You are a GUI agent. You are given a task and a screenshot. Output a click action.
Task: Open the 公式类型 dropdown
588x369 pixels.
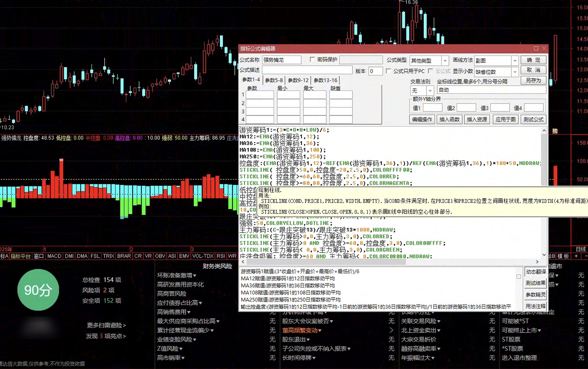pos(445,61)
